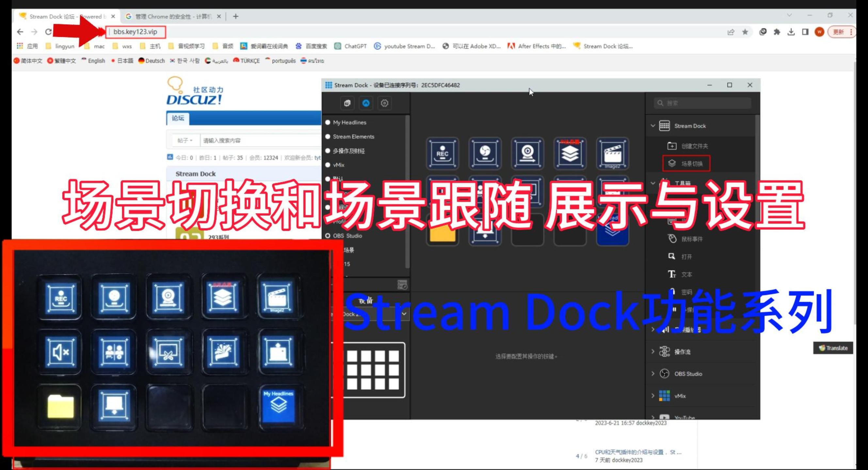Select the 创建文件夹 create folder action
The height and width of the screenshot is (470, 868).
click(x=687, y=146)
